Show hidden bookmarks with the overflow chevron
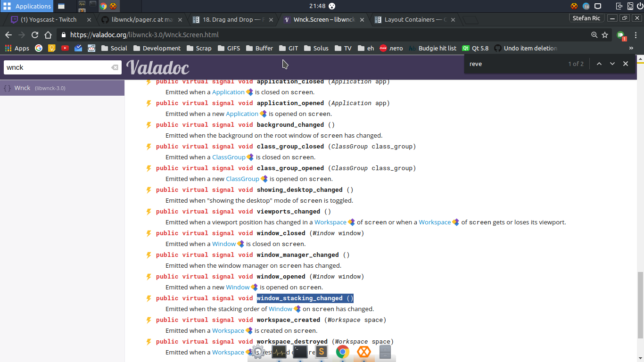 [631, 48]
